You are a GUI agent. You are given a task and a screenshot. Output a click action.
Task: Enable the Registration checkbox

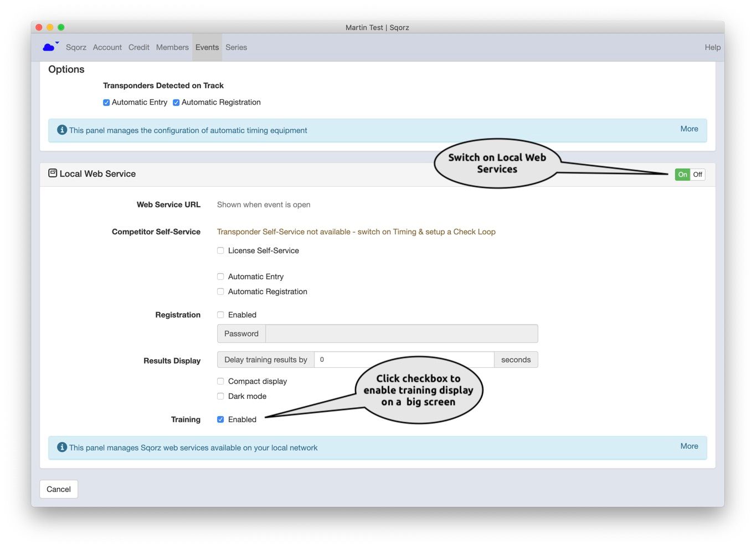(x=220, y=315)
